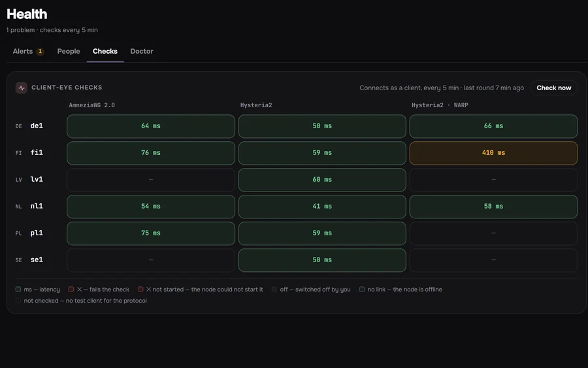Click de1 WARP 66 ms cell

click(x=493, y=126)
